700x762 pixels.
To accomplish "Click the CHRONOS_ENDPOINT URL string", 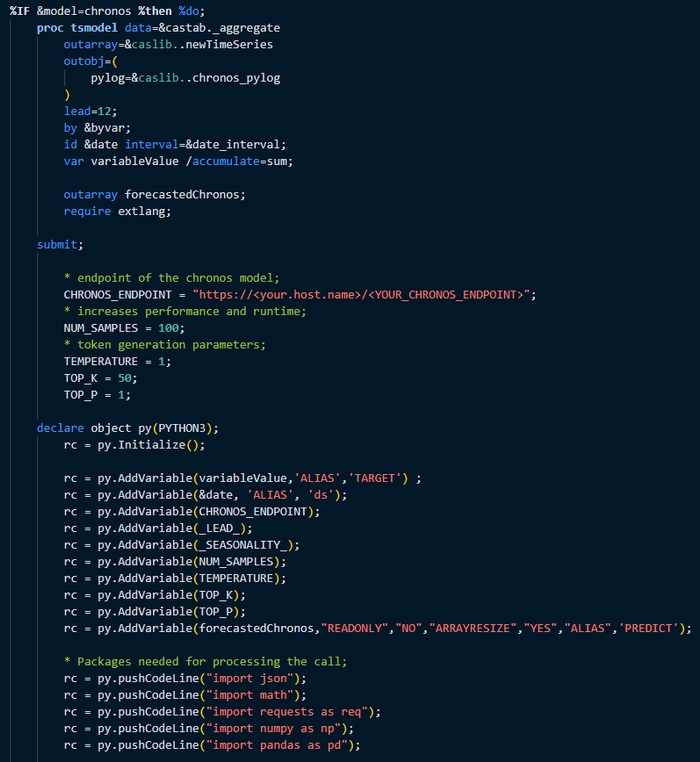I will click(361, 294).
